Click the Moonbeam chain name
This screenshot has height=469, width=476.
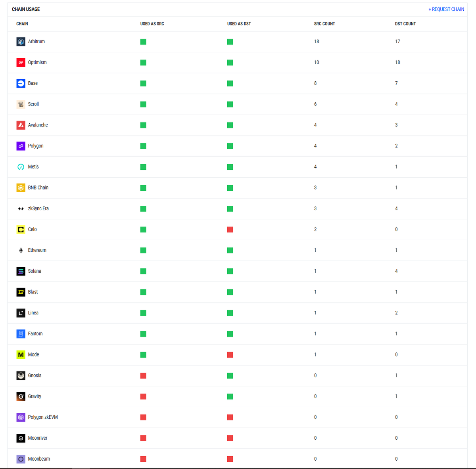point(39,459)
